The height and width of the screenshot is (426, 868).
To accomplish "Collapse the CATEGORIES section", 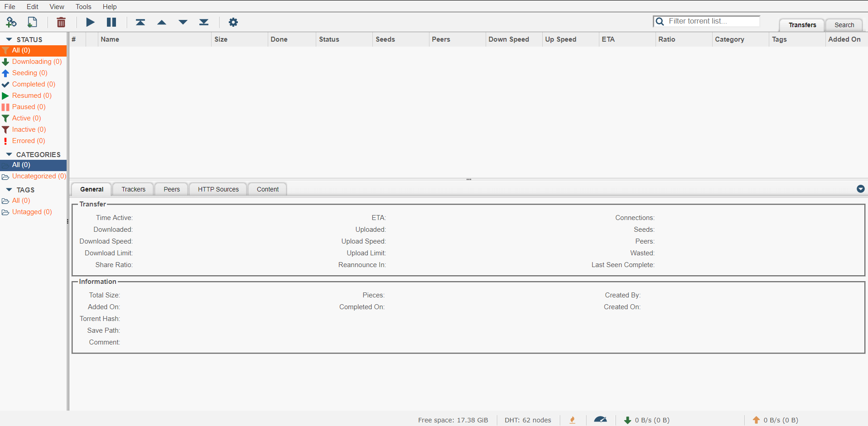I will click(9, 154).
